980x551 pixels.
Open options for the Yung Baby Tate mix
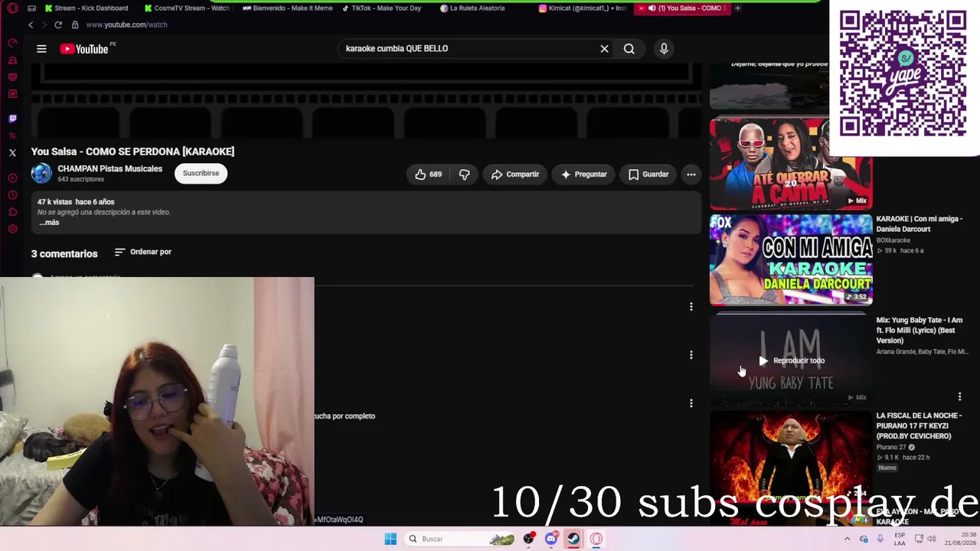click(x=959, y=396)
